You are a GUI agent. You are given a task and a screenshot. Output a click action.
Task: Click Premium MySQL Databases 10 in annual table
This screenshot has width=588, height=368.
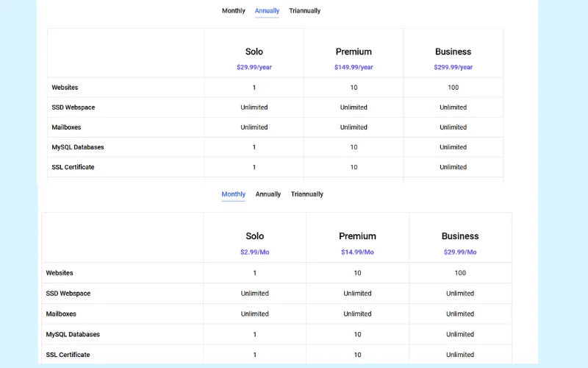(354, 147)
